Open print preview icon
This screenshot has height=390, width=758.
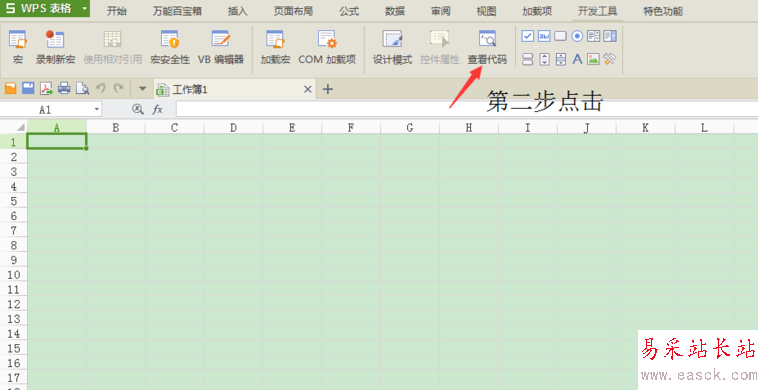[x=82, y=88]
